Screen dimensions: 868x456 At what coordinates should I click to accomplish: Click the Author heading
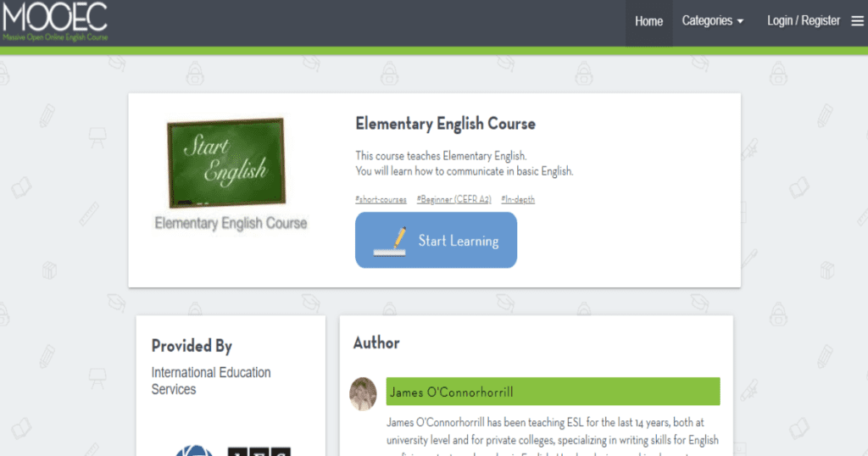(376, 342)
